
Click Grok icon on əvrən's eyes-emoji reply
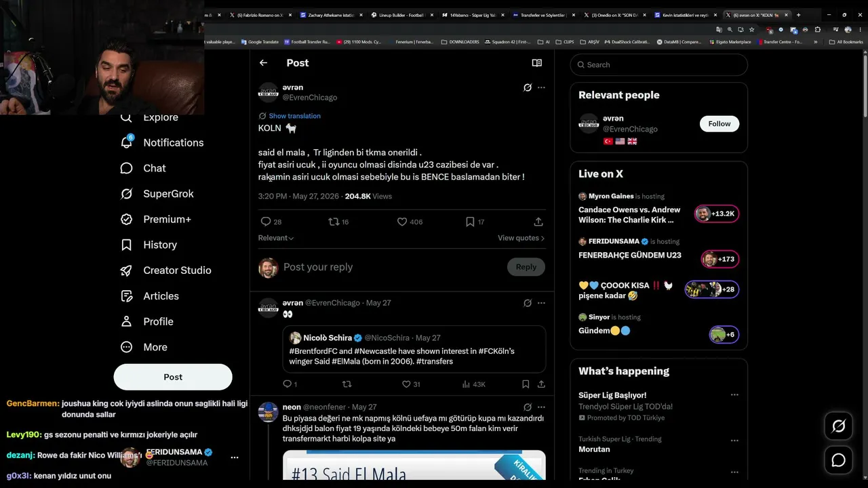pos(528,303)
